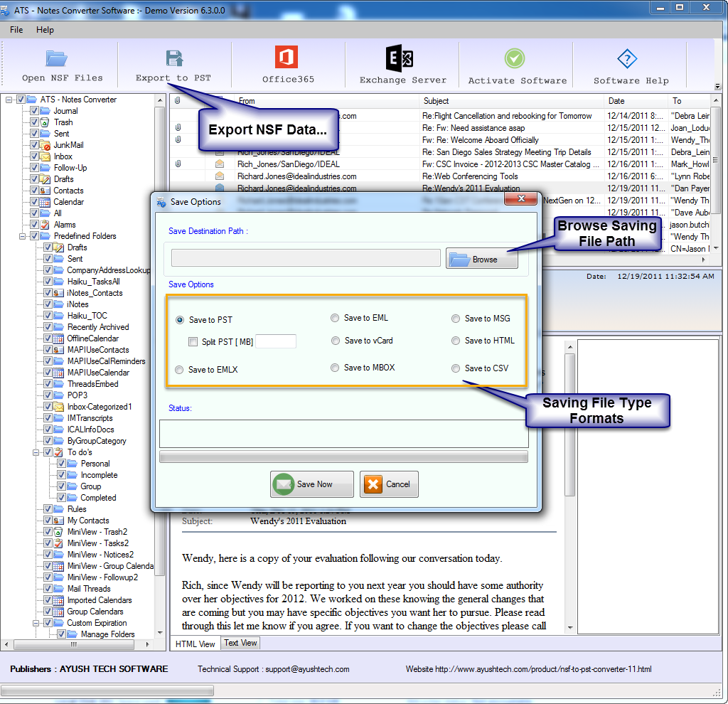Viewport: 728px width, 704px height.
Task: Select the Save to MBOX option
Action: pos(336,368)
